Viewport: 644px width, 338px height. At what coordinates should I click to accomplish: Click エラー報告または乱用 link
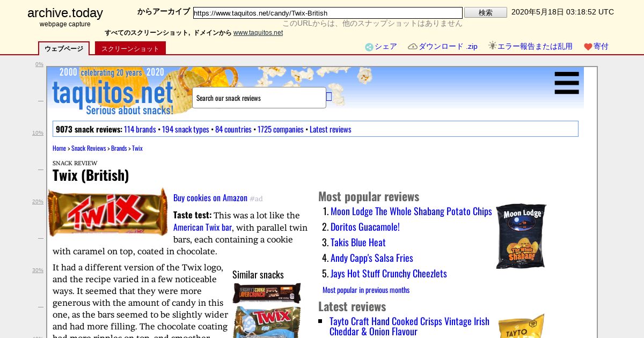(x=535, y=47)
